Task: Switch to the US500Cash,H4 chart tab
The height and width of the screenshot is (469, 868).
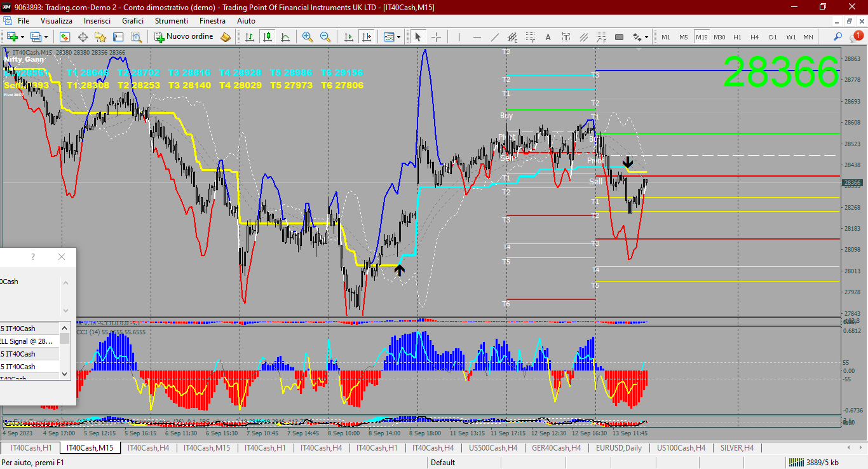Action: click(493, 448)
